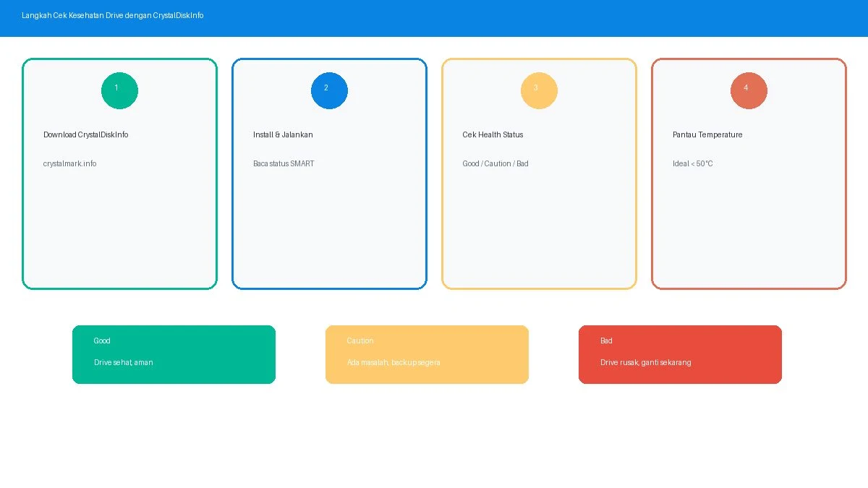Screen dimensions: 868x488
Task: Click the Download CrystalDiskInfo heading
Action: pos(86,135)
